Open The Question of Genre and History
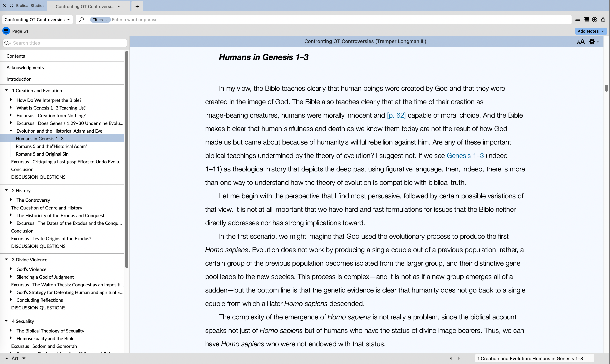This screenshot has width=610, height=364. tap(47, 208)
